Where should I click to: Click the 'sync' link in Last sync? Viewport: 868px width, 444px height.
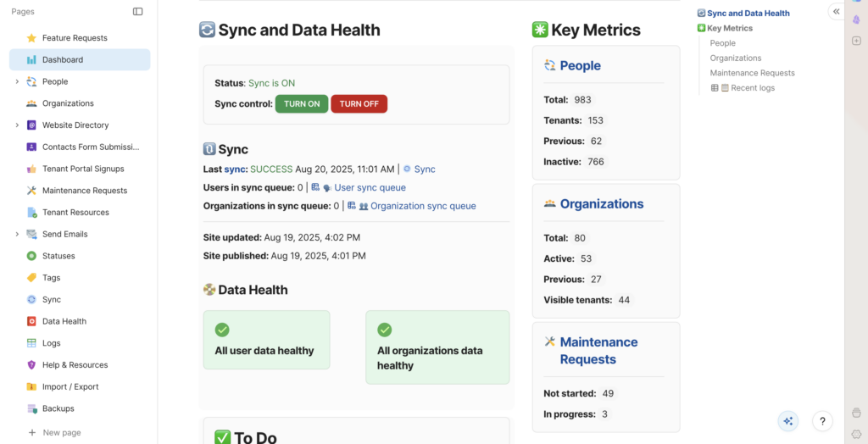point(235,169)
